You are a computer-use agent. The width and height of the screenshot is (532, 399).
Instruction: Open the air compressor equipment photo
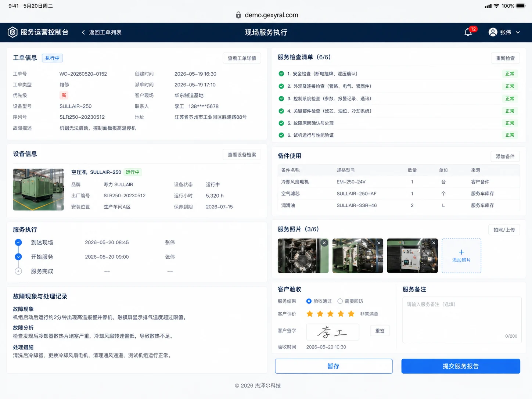click(38, 190)
